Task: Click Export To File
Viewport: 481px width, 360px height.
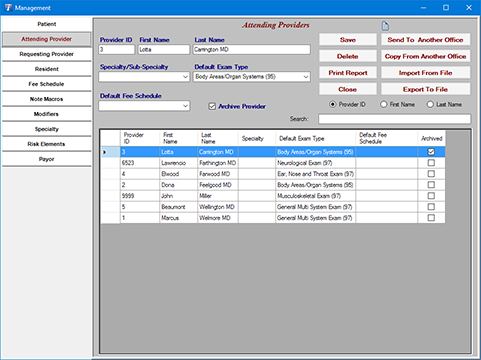Action: tap(426, 89)
